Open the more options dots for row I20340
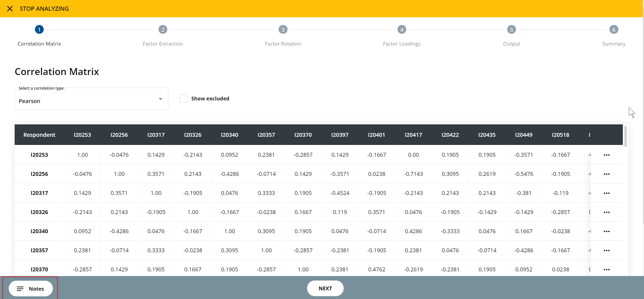Viewport: 644px width, 299px height. pyautogui.click(x=606, y=232)
